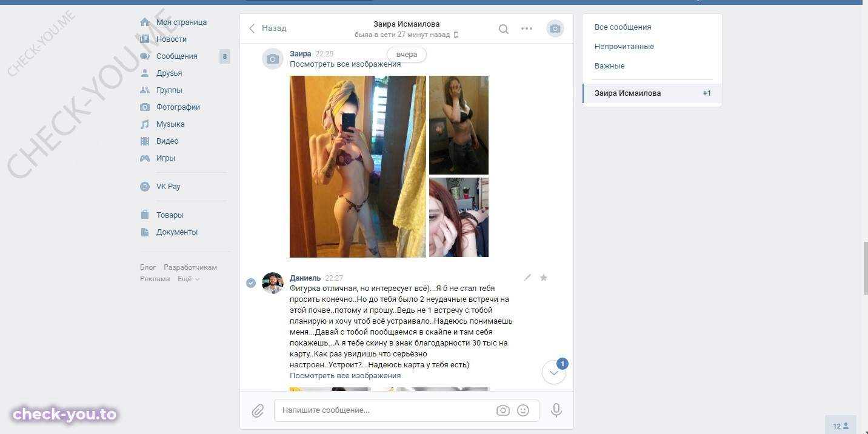Open the Новости sidebar icon

(145, 39)
